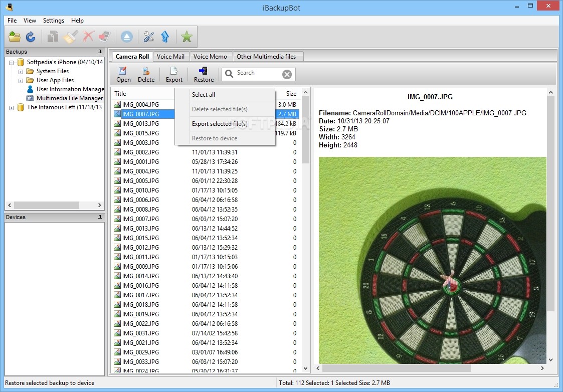Click the duplicate backup pages icon
Viewport: 563px width, 392px height.
pos(53,37)
